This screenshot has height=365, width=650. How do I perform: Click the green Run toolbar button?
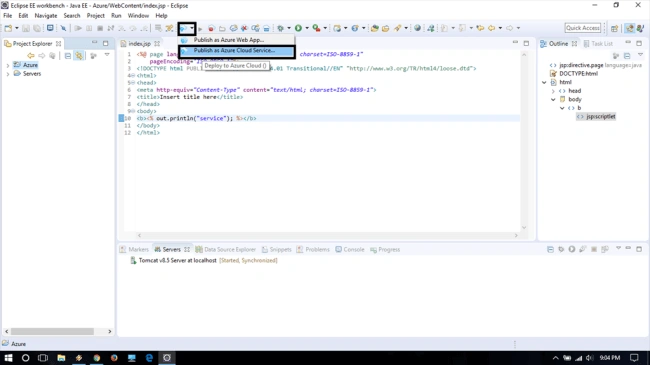click(298, 28)
